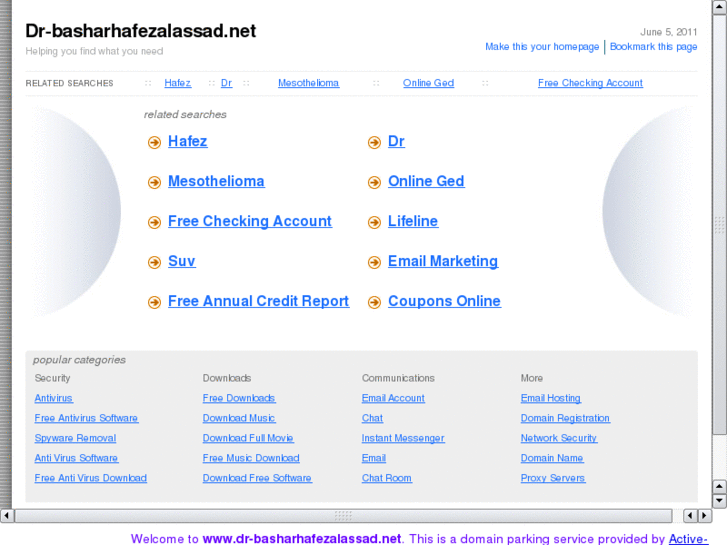
Task: Click the Bookmark this page link
Action: pos(653,47)
